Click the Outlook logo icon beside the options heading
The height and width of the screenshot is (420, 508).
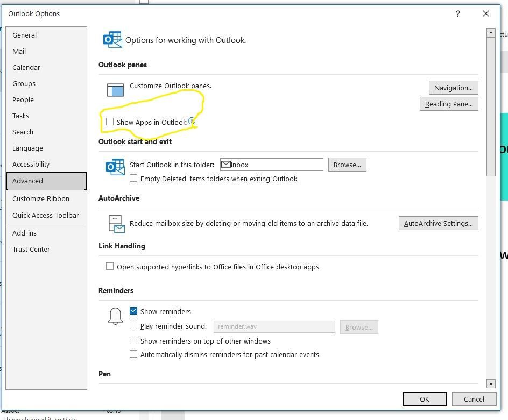click(112, 40)
